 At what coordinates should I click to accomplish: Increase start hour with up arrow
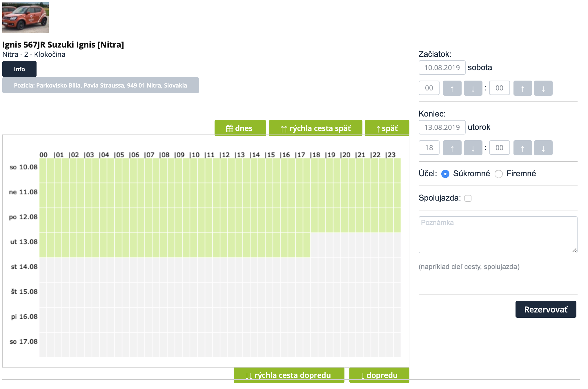[452, 88]
